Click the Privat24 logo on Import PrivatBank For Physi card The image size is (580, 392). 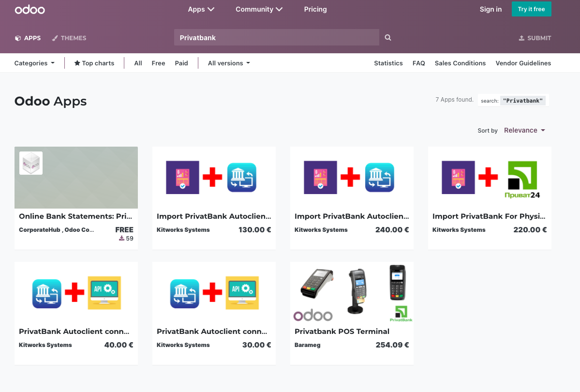pos(522,180)
